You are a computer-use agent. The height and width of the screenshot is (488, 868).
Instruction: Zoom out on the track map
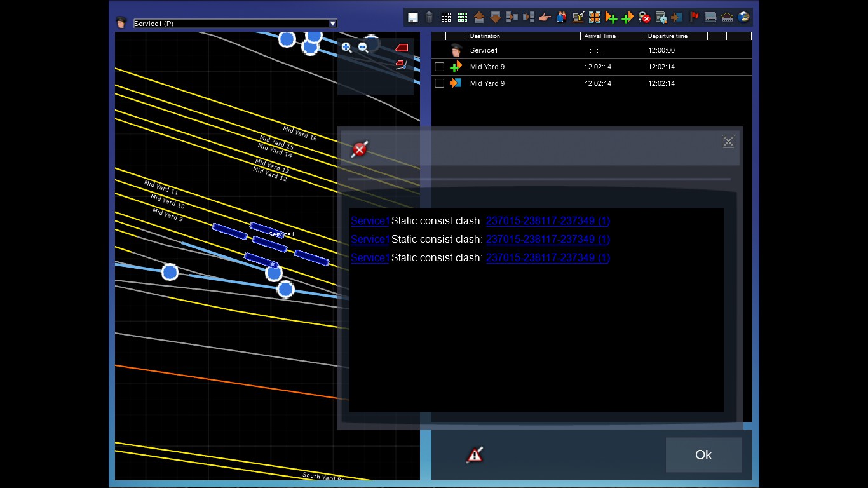click(363, 47)
